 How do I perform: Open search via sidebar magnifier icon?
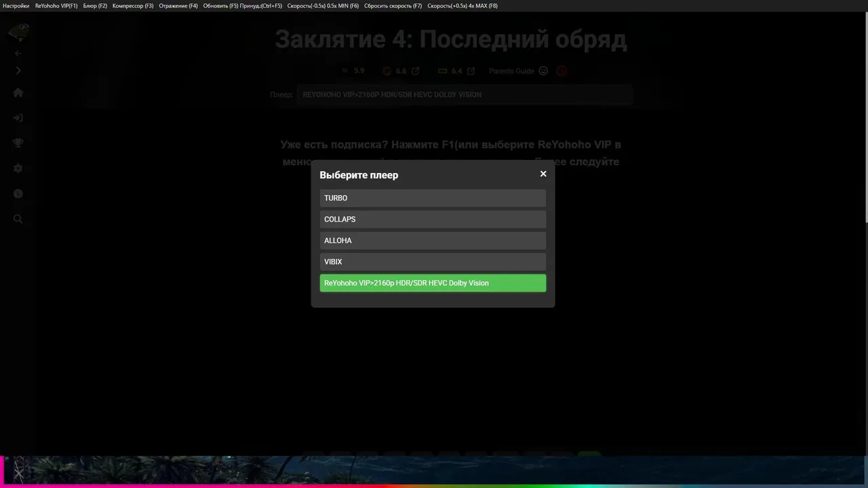18,219
